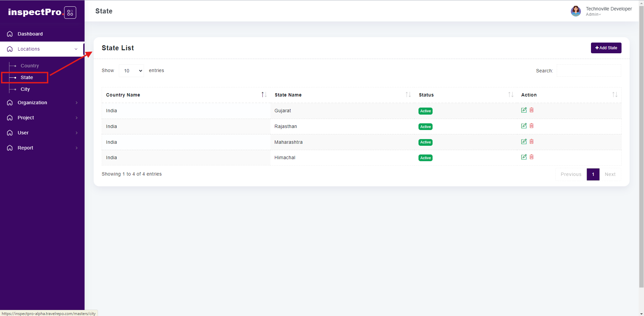Screen dimensions: 644x316
Task: Click the Search input field
Action: pyautogui.click(x=589, y=71)
